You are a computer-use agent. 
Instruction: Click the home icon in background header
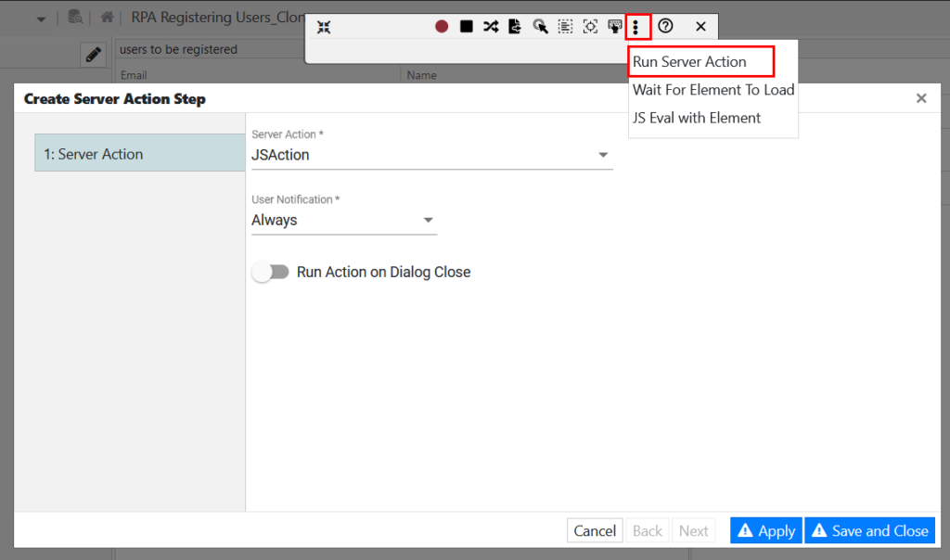point(108,17)
